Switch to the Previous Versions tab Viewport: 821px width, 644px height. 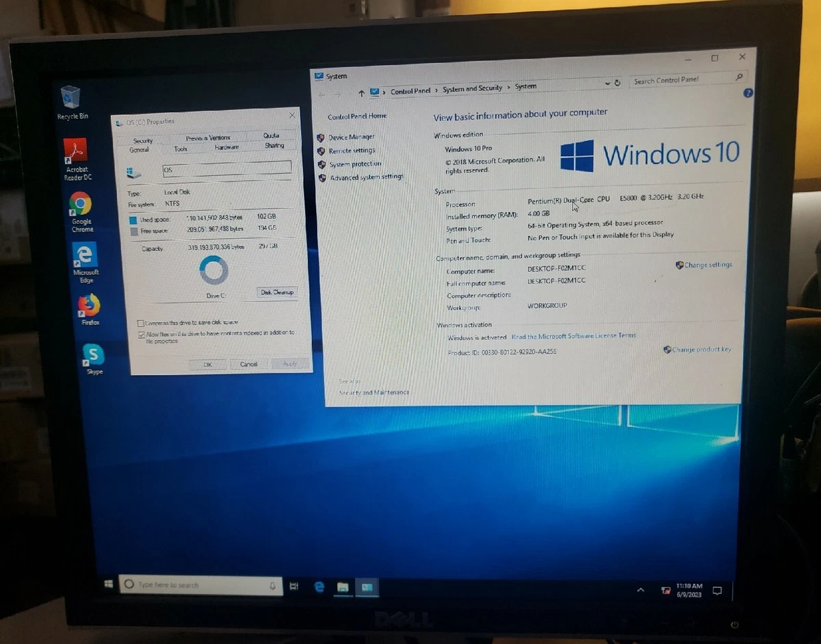pos(208,138)
